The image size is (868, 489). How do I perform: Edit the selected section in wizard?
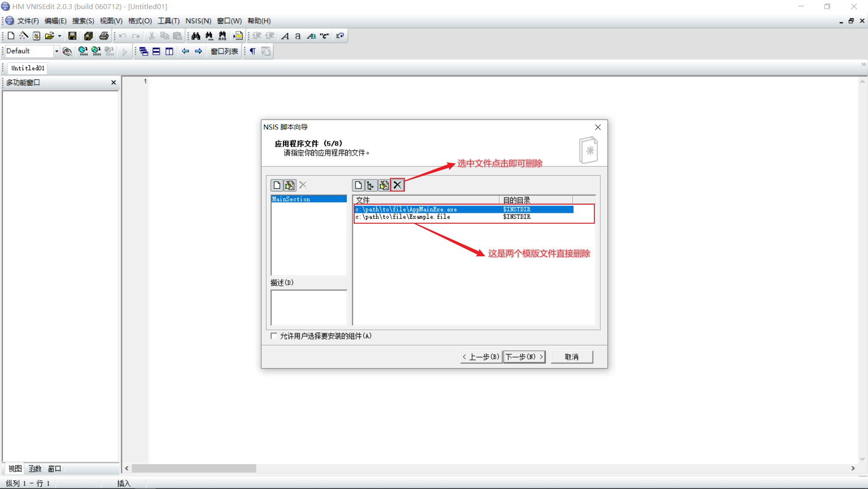pos(290,185)
